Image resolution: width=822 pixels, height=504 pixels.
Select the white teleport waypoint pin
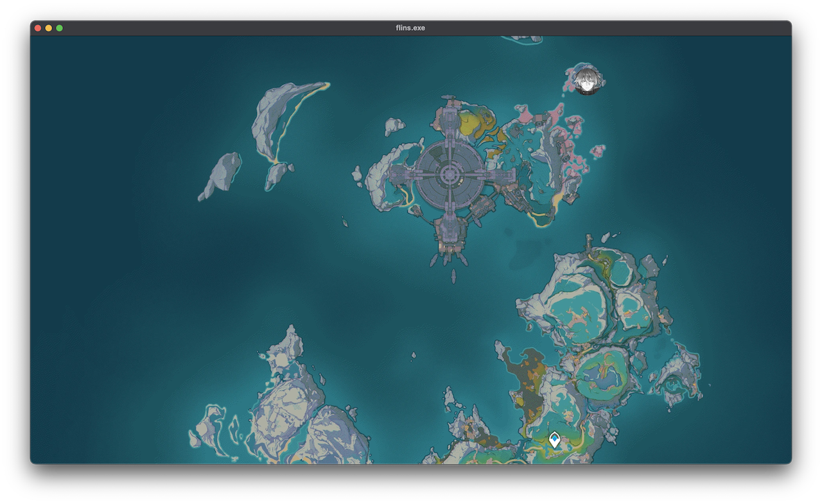[554, 440]
